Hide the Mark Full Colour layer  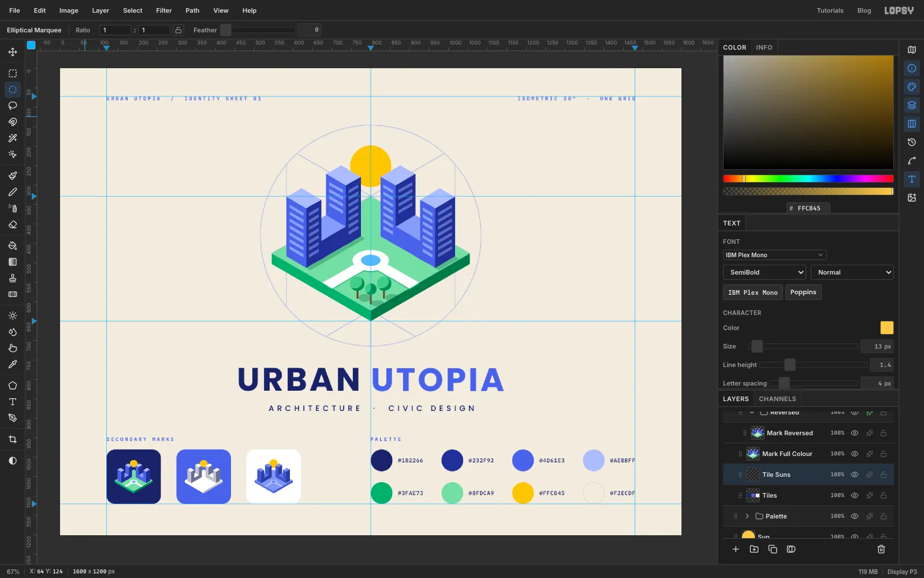click(x=855, y=454)
